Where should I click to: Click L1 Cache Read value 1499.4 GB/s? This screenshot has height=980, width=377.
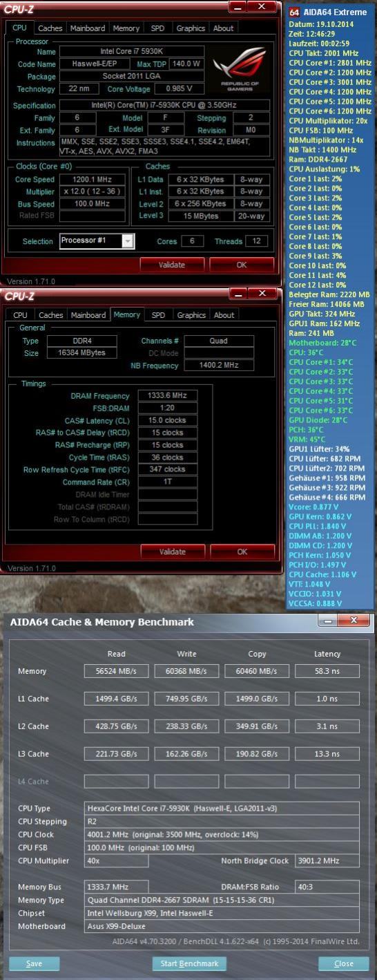[117, 699]
